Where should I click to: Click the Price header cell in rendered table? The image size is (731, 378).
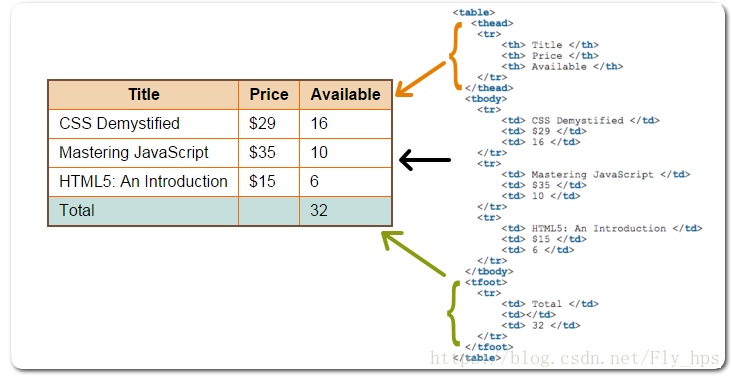(269, 95)
